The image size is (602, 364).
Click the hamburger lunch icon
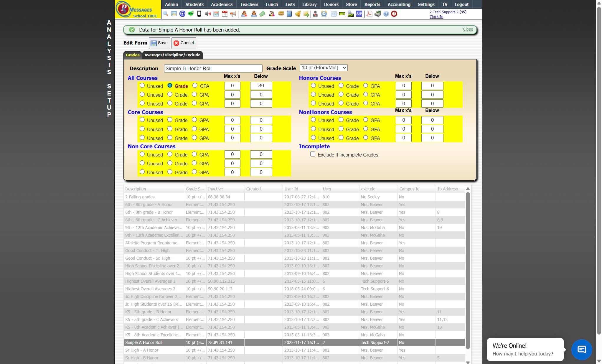pos(281,14)
